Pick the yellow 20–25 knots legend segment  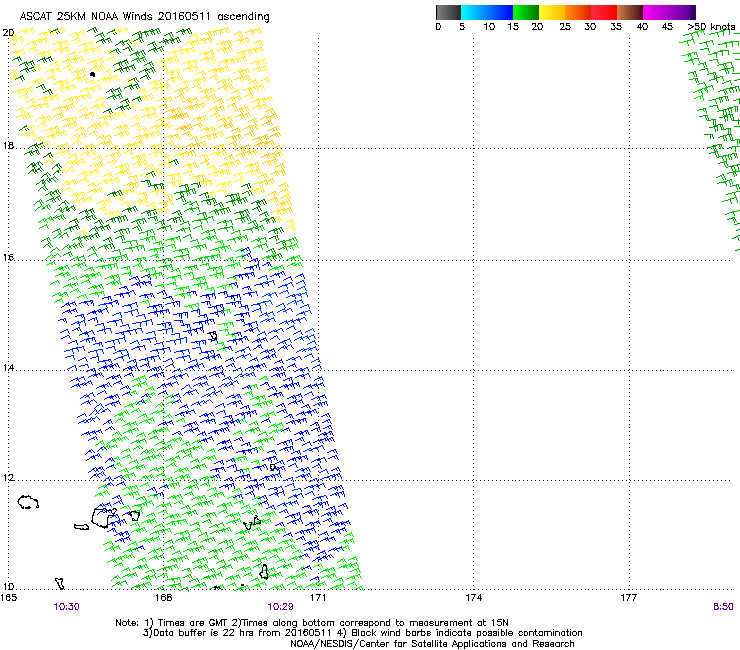click(552, 12)
